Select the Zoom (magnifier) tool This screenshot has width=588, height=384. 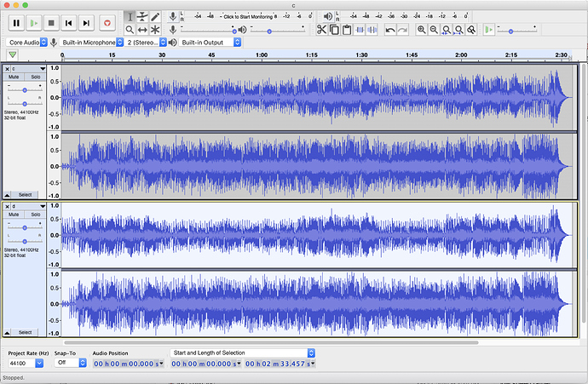pos(130,30)
